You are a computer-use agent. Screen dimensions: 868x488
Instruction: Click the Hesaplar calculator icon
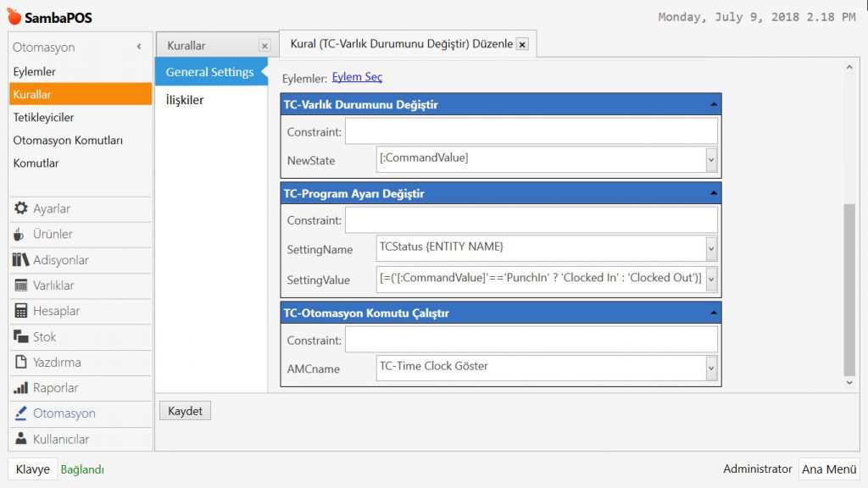click(21, 311)
